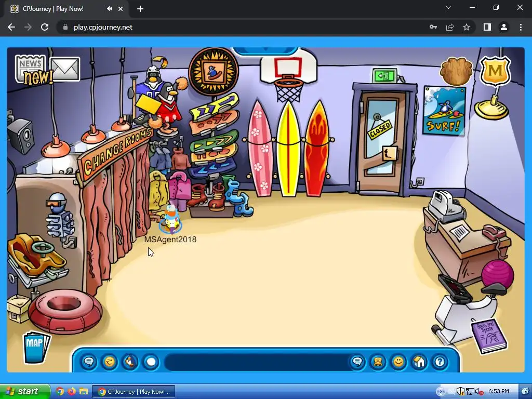Screen dimensions: 532x399
Task: Click the green exit sign above the door
Action: tap(384, 75)
